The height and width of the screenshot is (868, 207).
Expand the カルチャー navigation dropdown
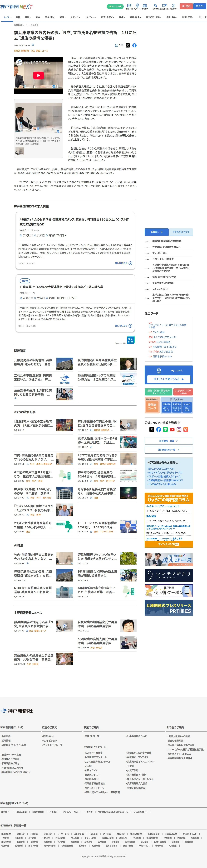coord(90,17)
